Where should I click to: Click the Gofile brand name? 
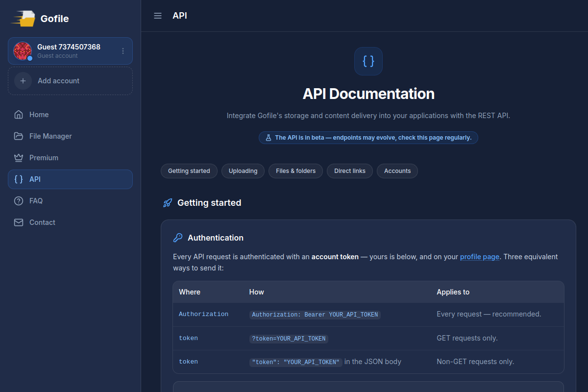[54, 19]
